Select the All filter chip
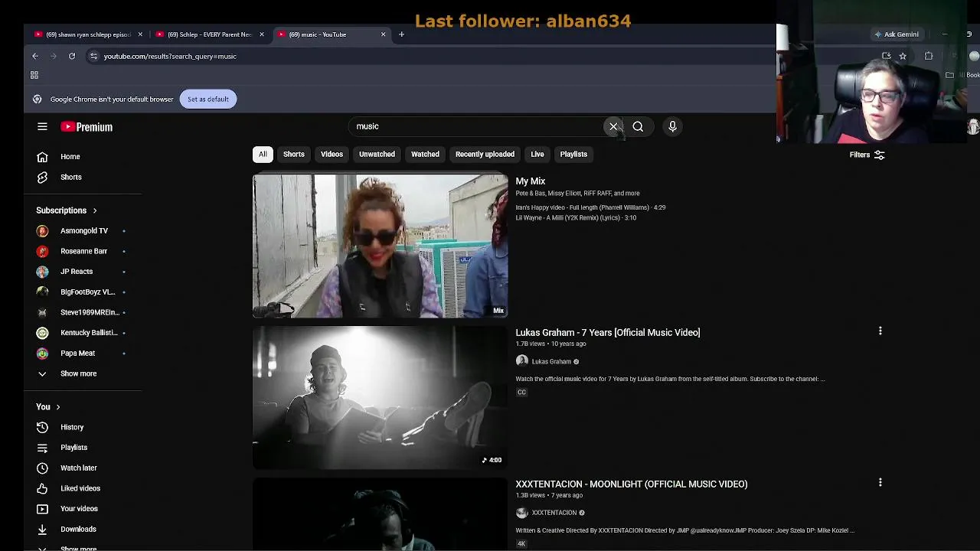 pyautogui.click(x=263, y=155)
